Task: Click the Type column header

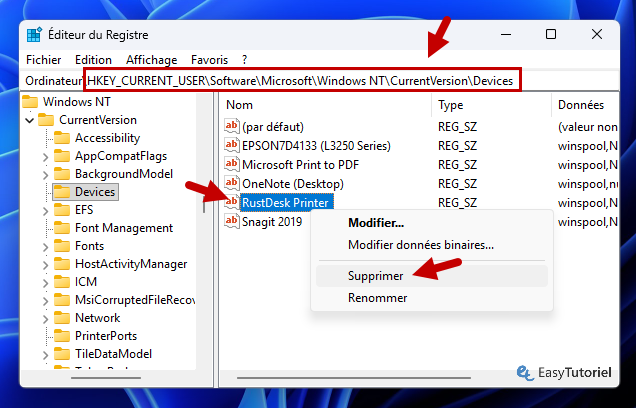Action: (492, 105)
